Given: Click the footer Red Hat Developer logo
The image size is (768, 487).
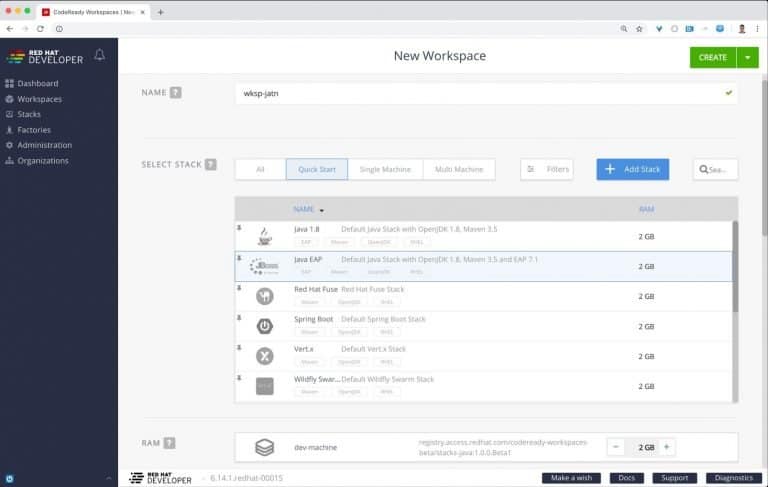Looking at the screenshot, I should click(x=160, y=478).
